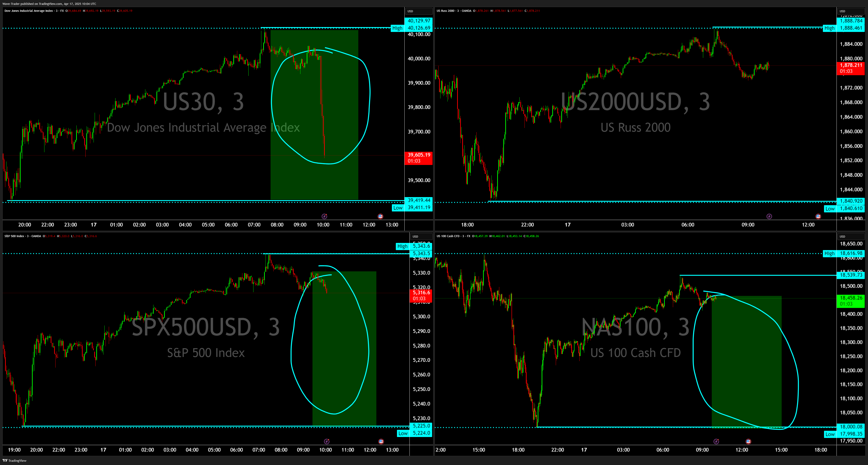Click the 10:00 time label on Dow Jones chart
868x465 pixels.
(x=323, y=225)
